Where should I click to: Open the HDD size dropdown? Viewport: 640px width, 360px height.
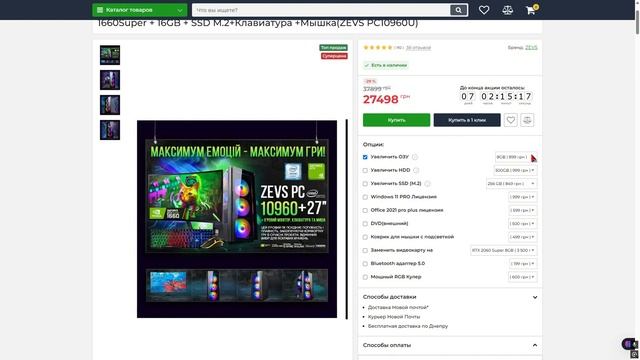pyautogui.click(x=515, y=170)
